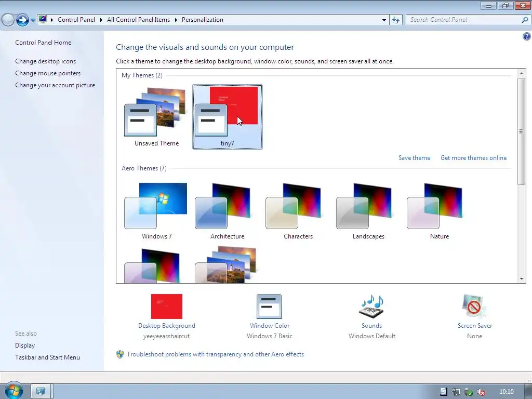This screenshot has height=399, width=532.
Task: Click the muted volume tray icon
Action: [481, 392]
